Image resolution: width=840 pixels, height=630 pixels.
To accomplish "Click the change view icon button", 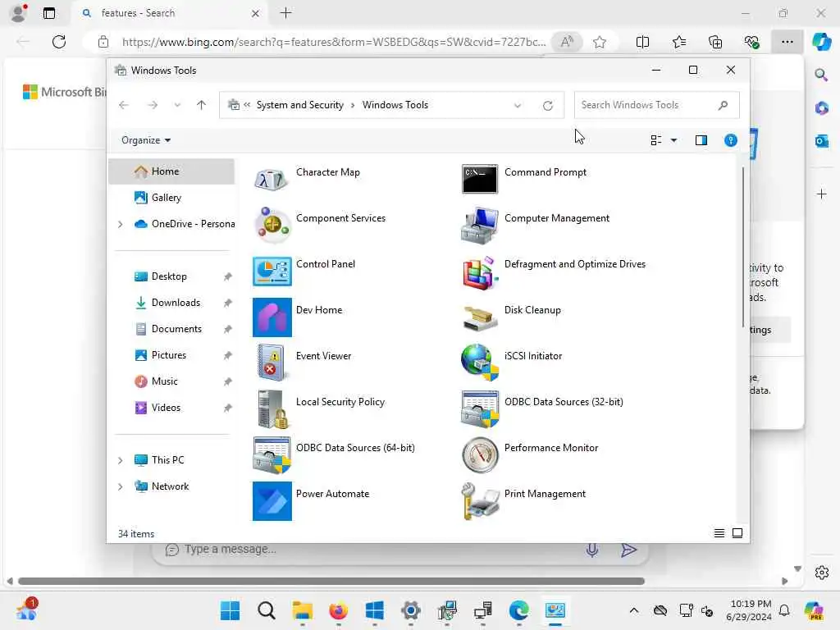I will (656, 140).
